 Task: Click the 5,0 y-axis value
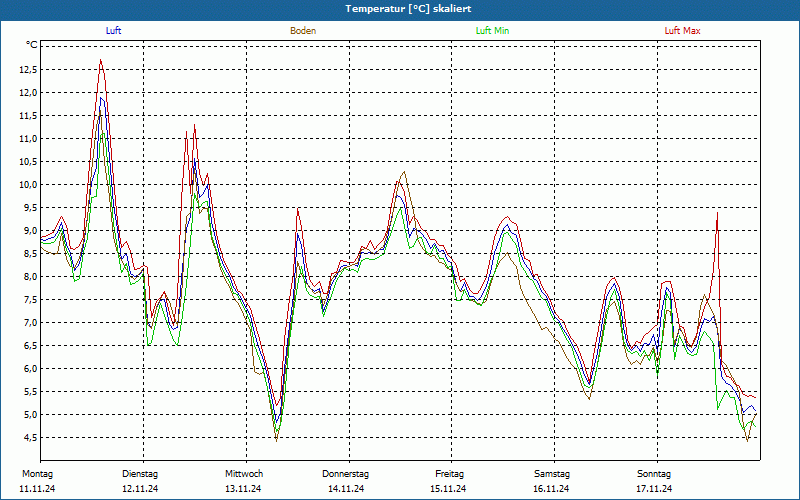(30, 414)
